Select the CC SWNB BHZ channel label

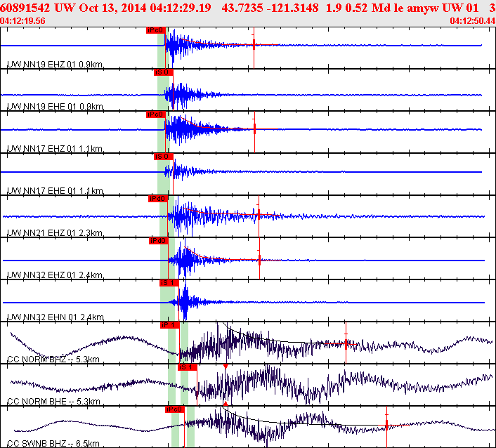[54, 444]
